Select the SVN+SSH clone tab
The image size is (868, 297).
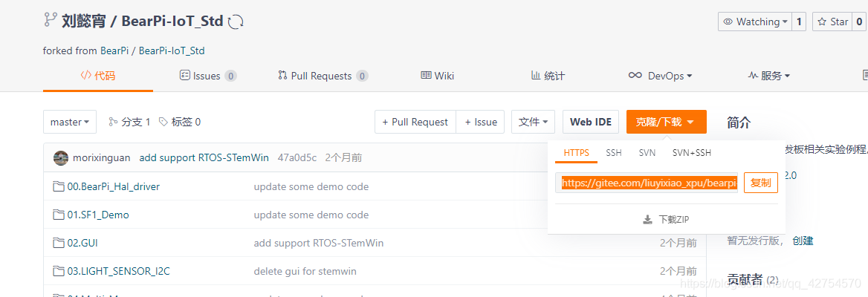(x=691, y=153)
